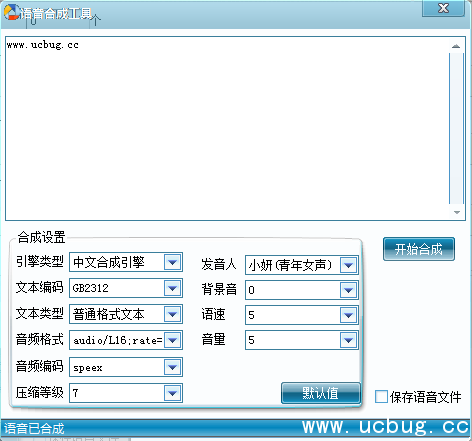The width and height of the screenshot is (472, 441).
Task: Click the vertical scrollbar track
Action: pos(456,128)
